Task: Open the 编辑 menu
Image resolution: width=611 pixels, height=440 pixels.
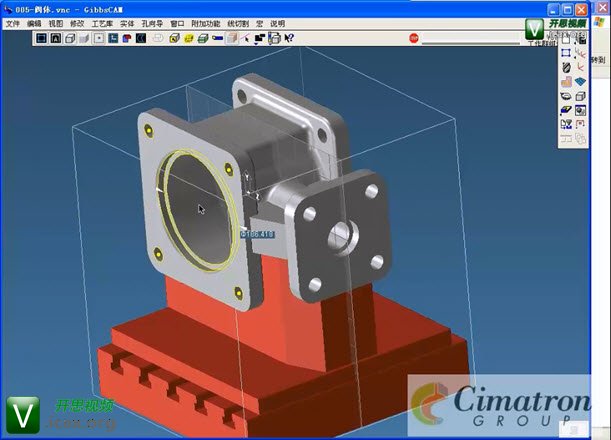Action: [x=34, y=24]
